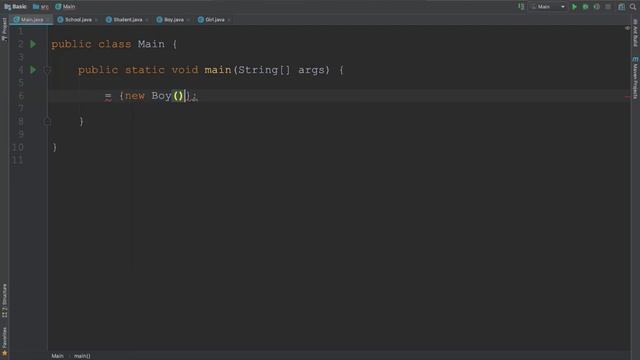Click the error stripe marker beside line 6
This screenshot has height=360, width=640.
click(627, 97)
